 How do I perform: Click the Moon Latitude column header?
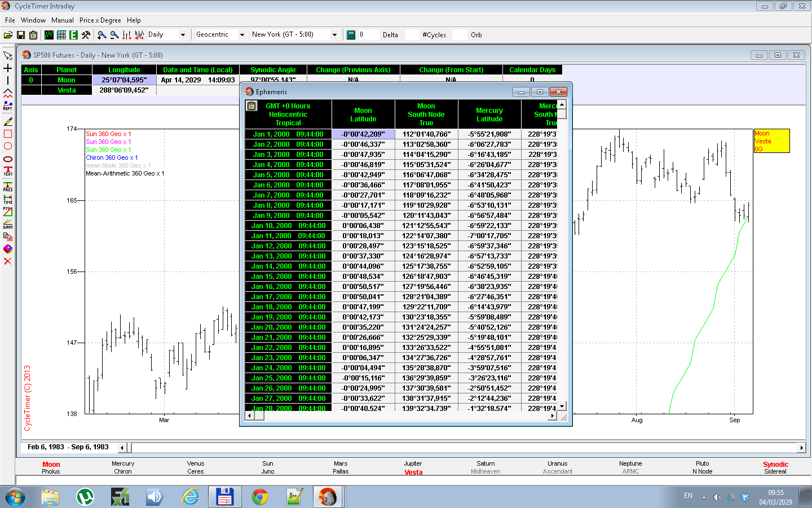pos(363,115)
